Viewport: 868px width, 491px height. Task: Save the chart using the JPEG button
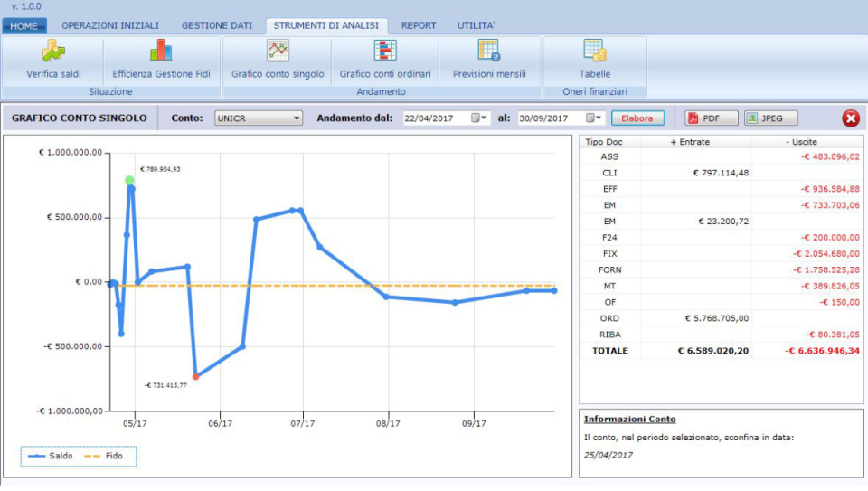coord(771,118)
